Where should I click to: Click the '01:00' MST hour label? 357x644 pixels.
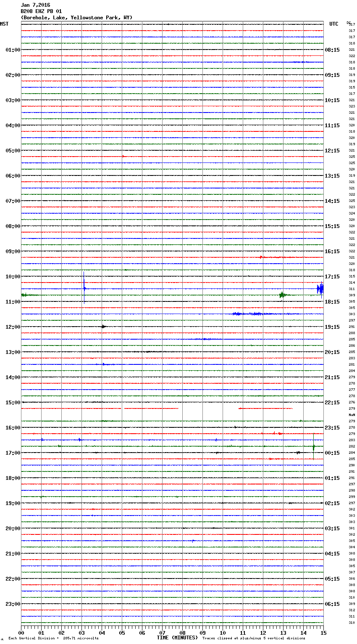click(x=13, y=50)
